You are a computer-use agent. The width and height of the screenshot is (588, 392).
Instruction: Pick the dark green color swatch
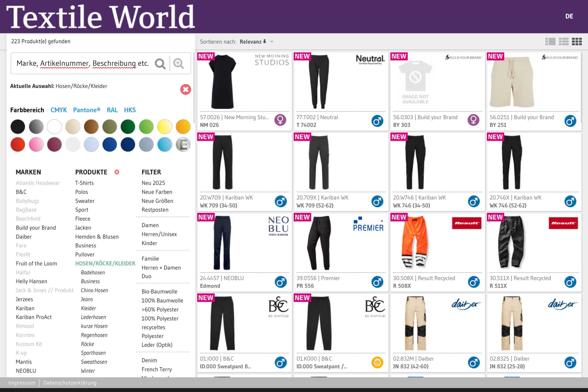128,127
